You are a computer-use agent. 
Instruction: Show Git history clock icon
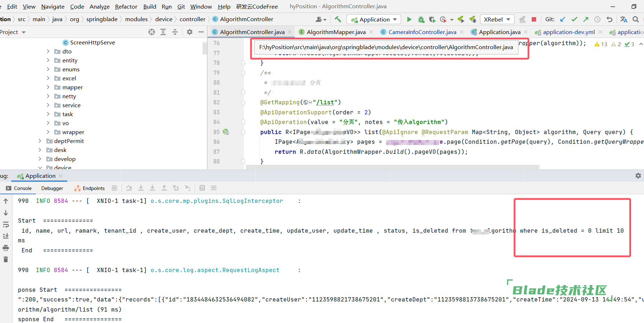[x=597, y=19]
